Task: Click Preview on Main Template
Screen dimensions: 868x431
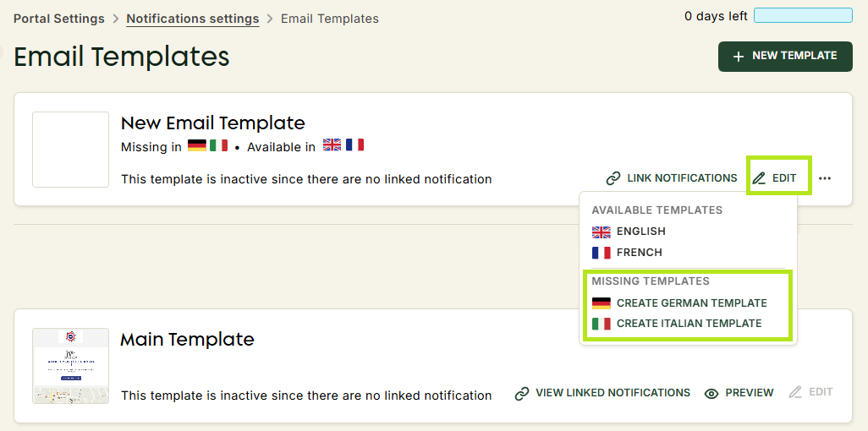Action: click(739, 393)
